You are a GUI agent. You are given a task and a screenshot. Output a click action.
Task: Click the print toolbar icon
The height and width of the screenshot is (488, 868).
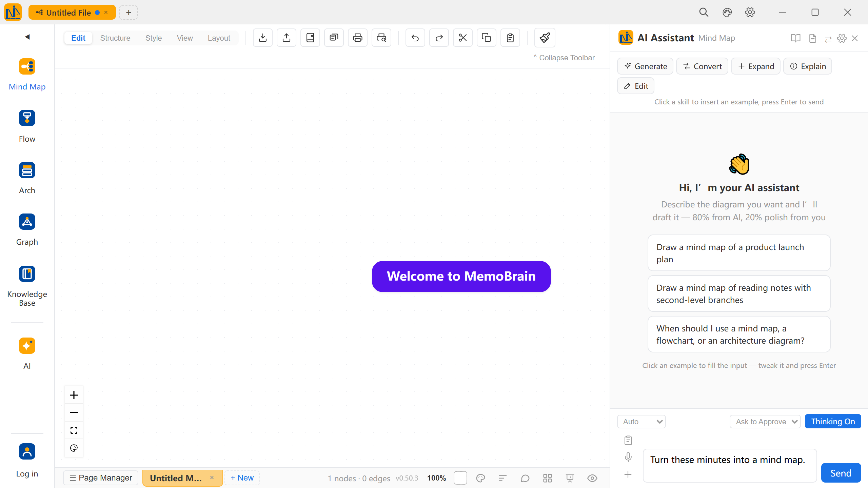coord(358,38)
